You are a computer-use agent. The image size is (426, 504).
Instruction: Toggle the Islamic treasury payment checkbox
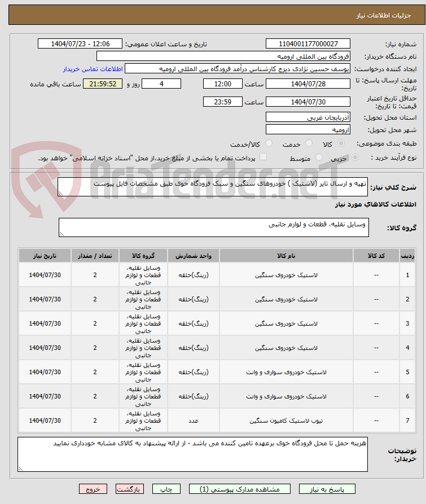point(263,157)
